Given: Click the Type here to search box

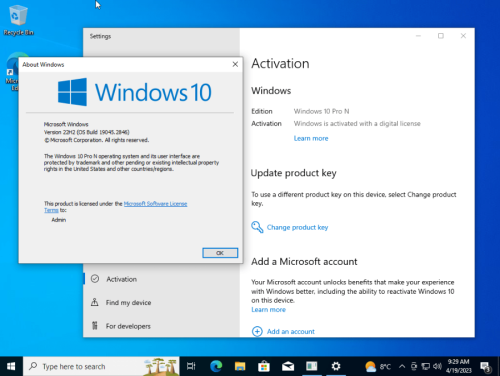Looking at the screenshot, I should [101, 366].
